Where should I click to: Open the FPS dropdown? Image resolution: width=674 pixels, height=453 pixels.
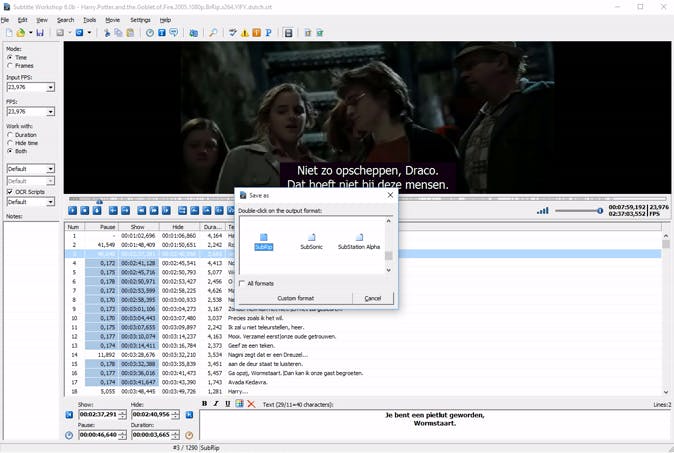[51, 112]
